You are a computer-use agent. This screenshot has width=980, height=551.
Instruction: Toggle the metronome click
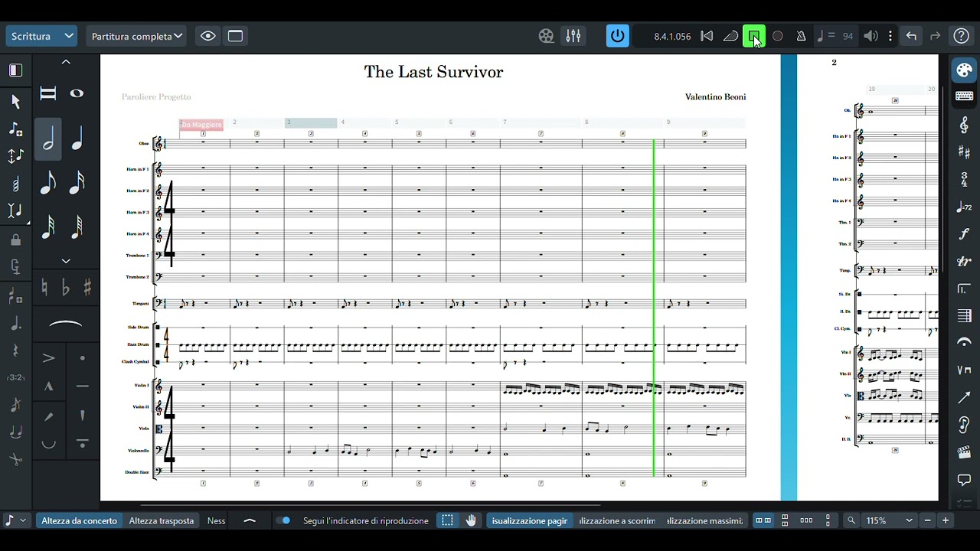coord(801,36)
